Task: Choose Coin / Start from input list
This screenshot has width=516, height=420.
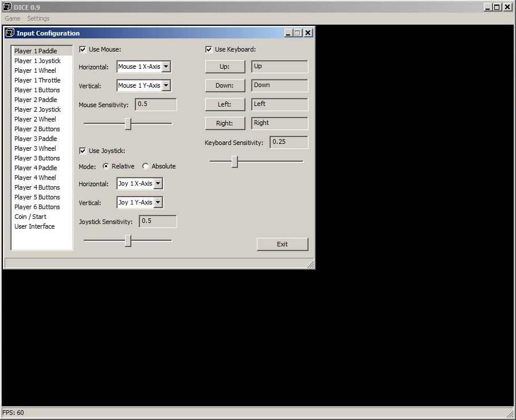Action: (x=30, y=217)
